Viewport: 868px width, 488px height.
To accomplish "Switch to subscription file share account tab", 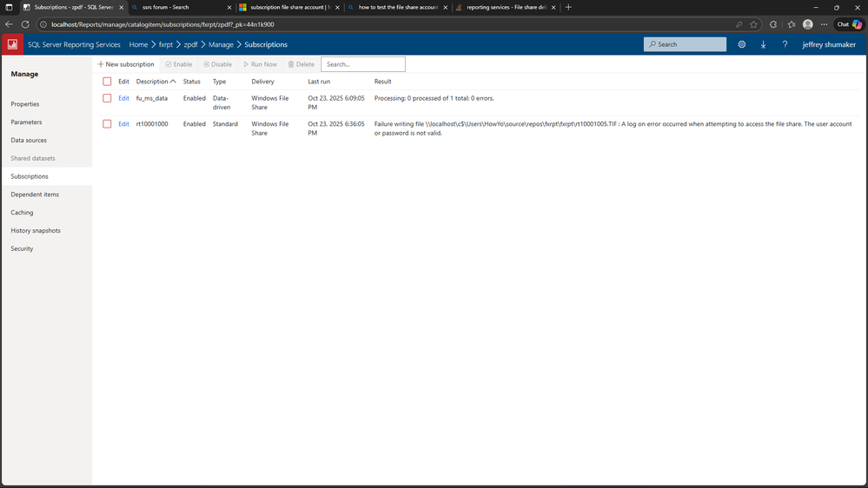I will [x=289, y=7].
